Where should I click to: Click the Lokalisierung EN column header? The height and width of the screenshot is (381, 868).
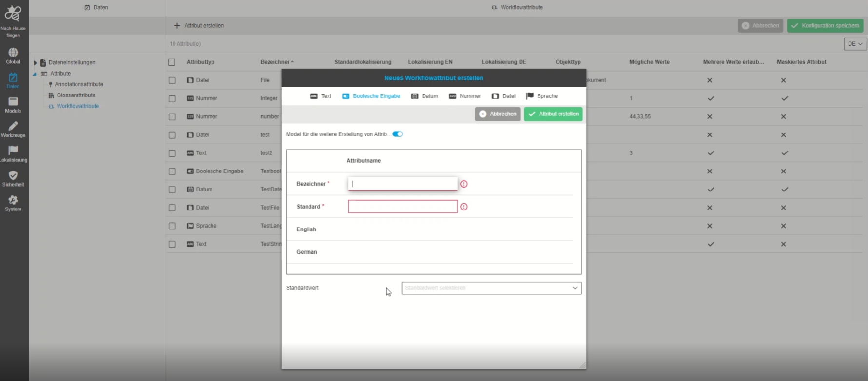click(x=430, y=62)
